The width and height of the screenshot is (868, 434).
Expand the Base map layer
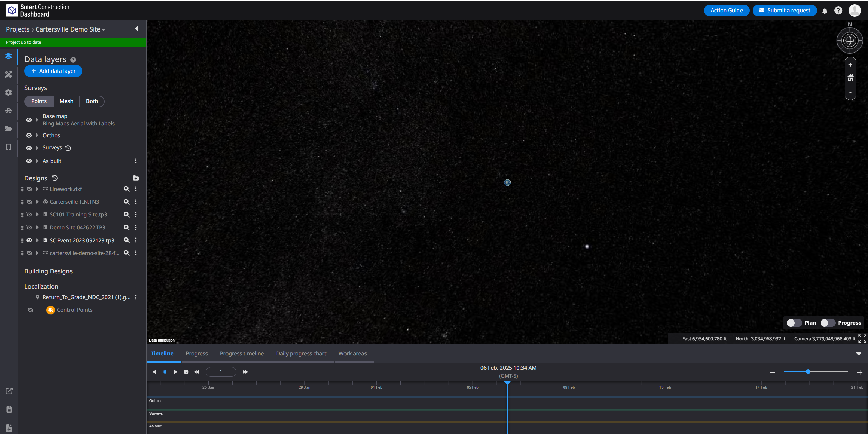(37, 120)
